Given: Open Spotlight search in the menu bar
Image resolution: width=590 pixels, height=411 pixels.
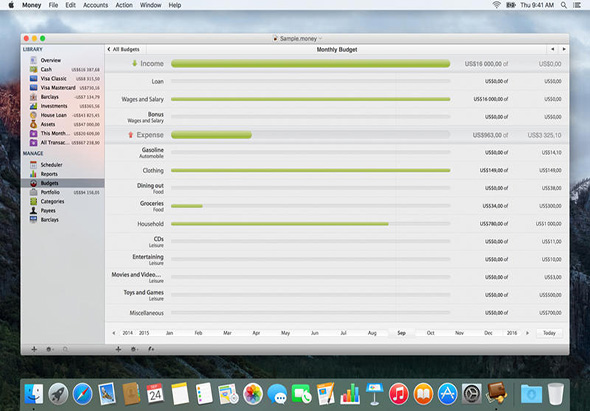Looking at the screenshot, I should [x=564, y=5].
